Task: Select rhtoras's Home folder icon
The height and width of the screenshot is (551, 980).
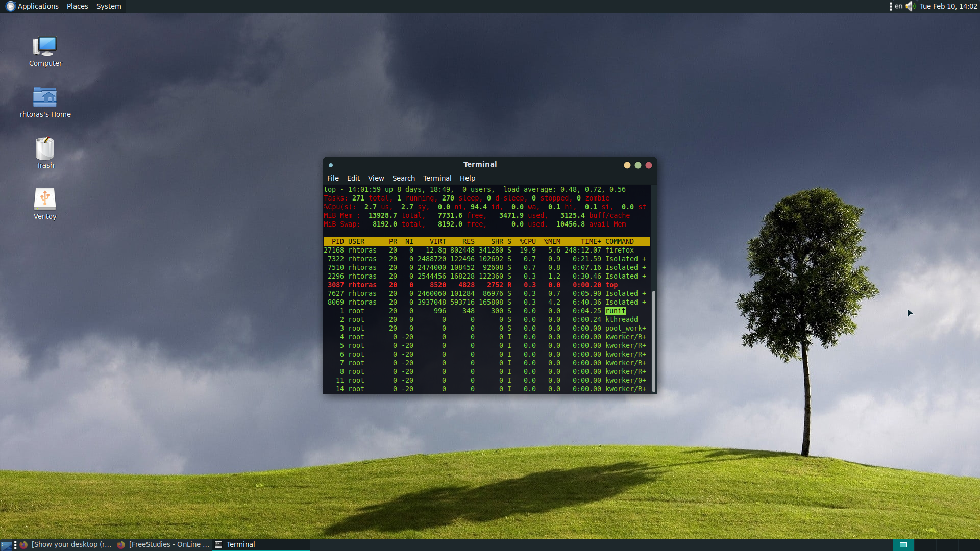Action: pos(45,97)
